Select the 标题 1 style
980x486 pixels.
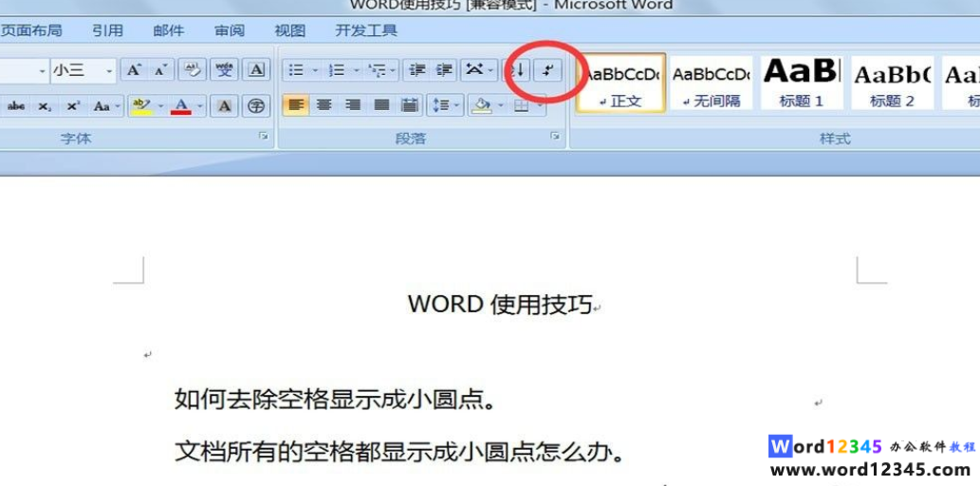[x=802, y=83]
